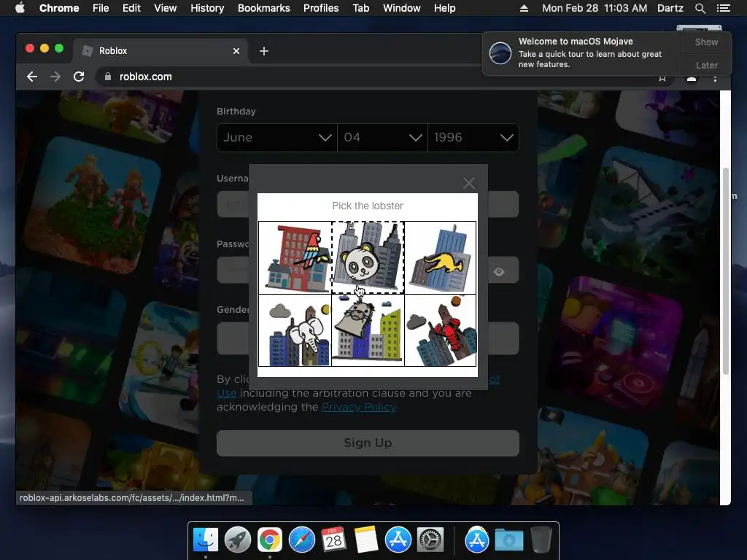The image size is (747, 560).
Task: Toggle password visibility eye icon
Action: [x=499, y=272]
